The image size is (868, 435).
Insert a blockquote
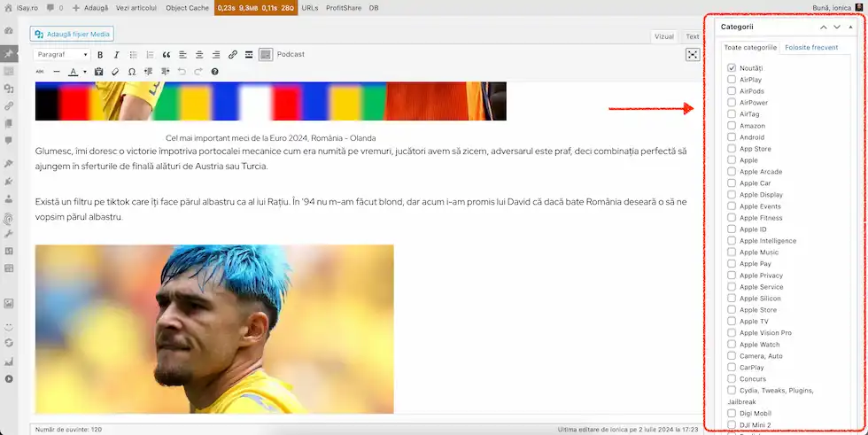(x=166, y=55)
